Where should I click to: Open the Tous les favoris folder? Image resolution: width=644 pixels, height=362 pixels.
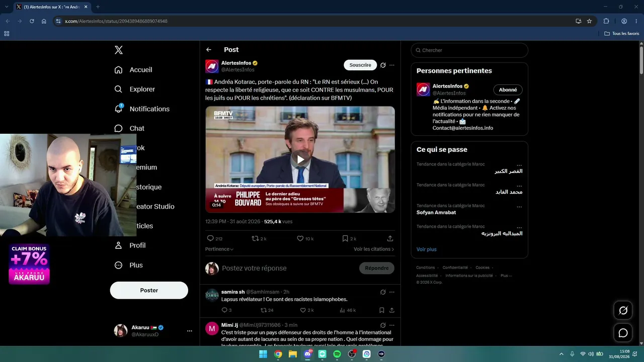coord(622,34)
